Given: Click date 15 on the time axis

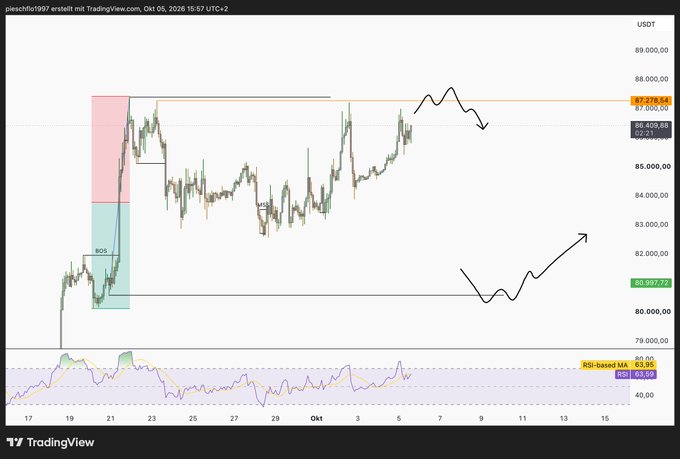Looking at the screenshot, I should 605,419.
